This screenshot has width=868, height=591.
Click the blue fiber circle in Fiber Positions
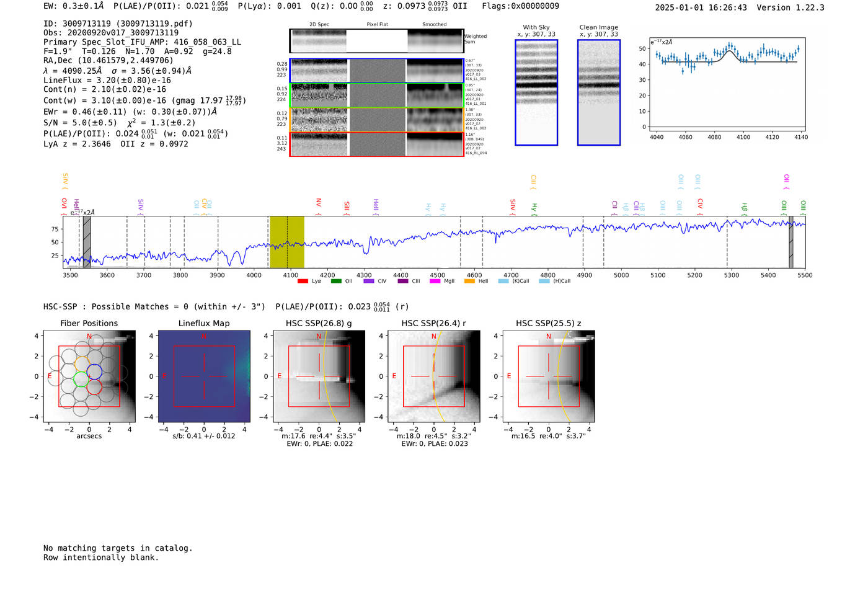pos(94,372)
